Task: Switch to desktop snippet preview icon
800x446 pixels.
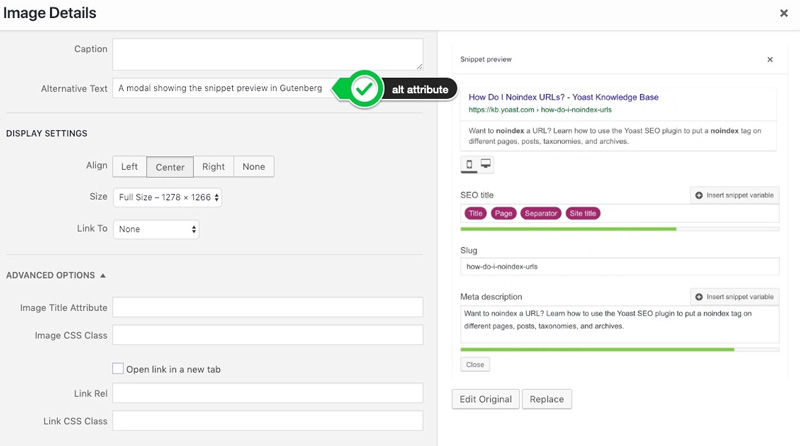Action: click(486, 165)
